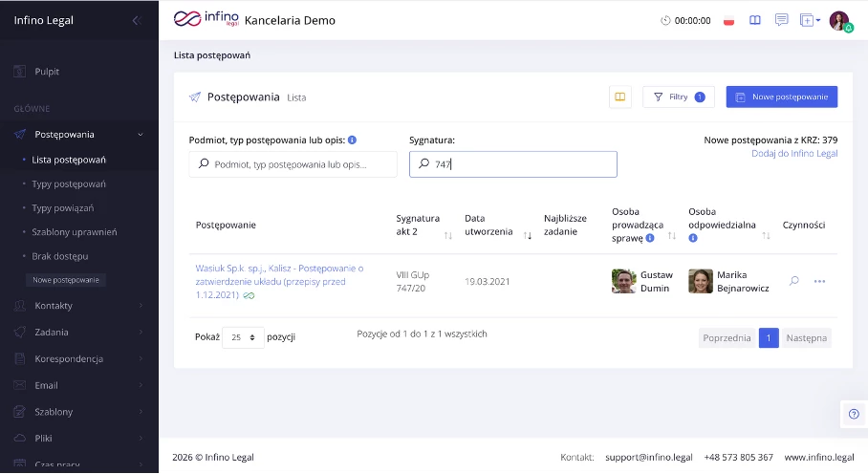The height and width of the screenshot is (474, 868).
Task: Click the help question mark icon
Action: pyautogui.click(x=854, y=413)
